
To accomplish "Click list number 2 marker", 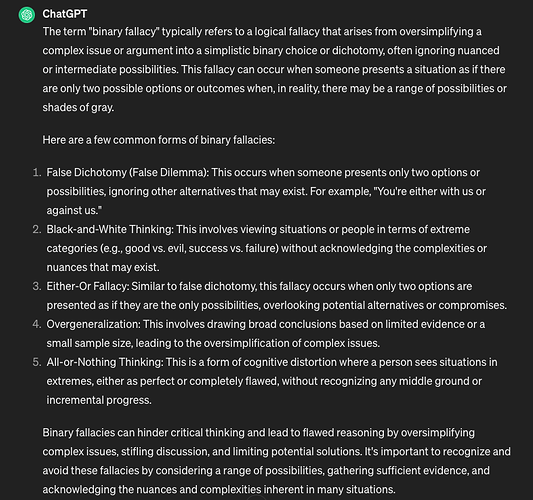I will coord(37,229).
